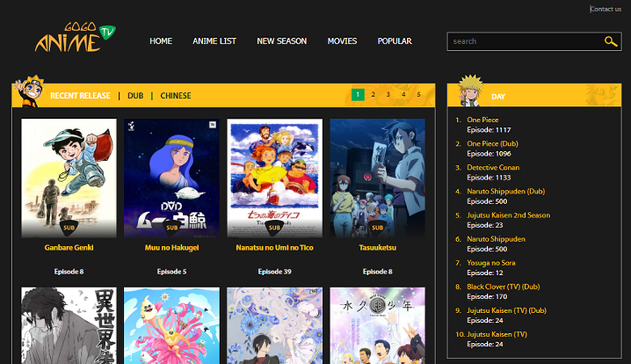Click Episode: 170 under Black Clover
631x364 pixels.
coord(487,296)
